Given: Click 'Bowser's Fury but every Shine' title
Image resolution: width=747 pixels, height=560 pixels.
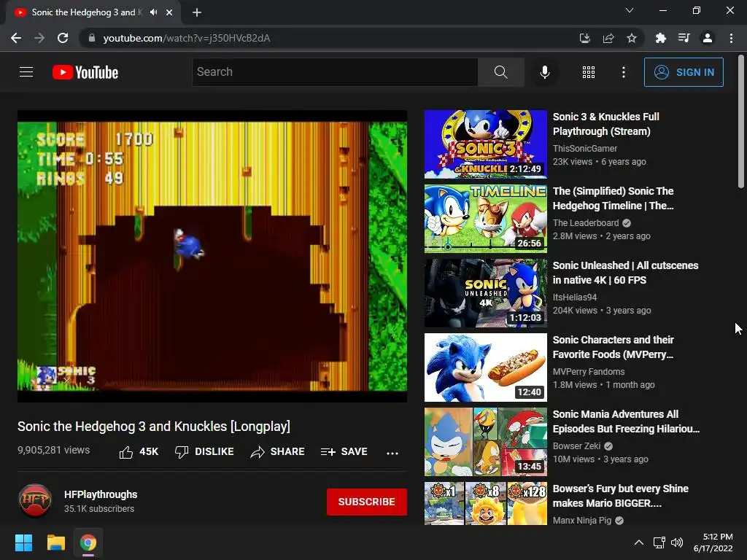Looking at the screenshot, I should click(x=620, y=495).
